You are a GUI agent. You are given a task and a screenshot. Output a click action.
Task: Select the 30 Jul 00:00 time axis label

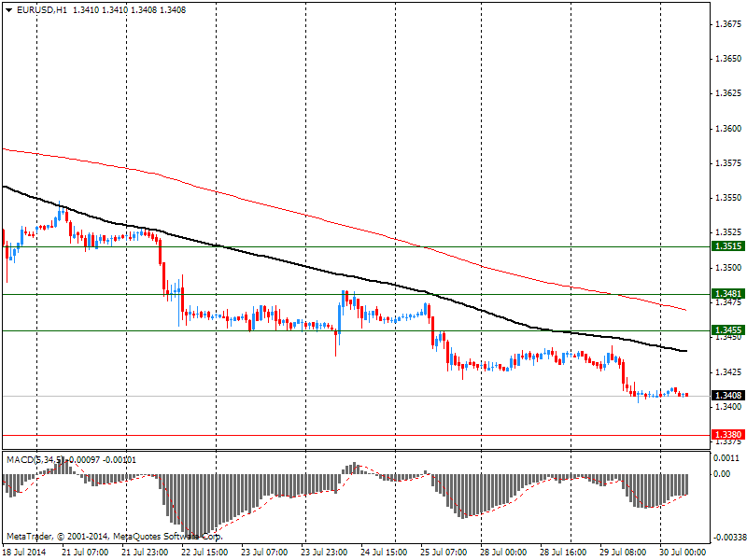683,552
